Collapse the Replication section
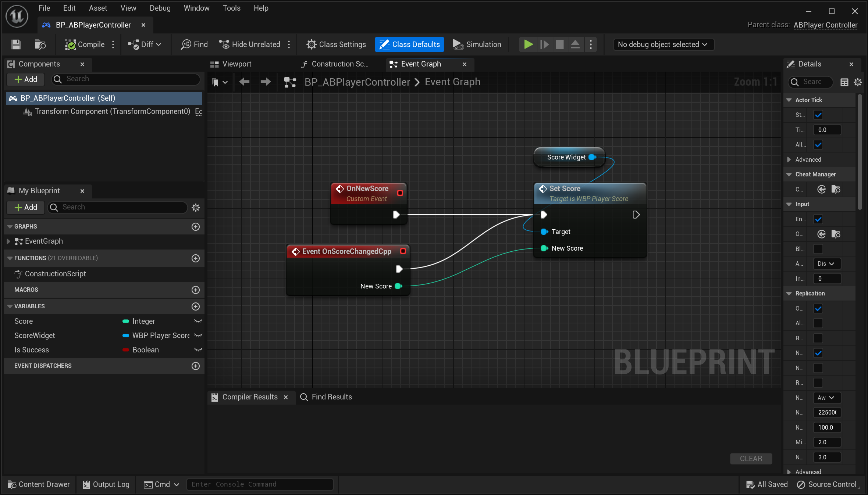Viewport: 868px width, 495px height. pos(789,293)
